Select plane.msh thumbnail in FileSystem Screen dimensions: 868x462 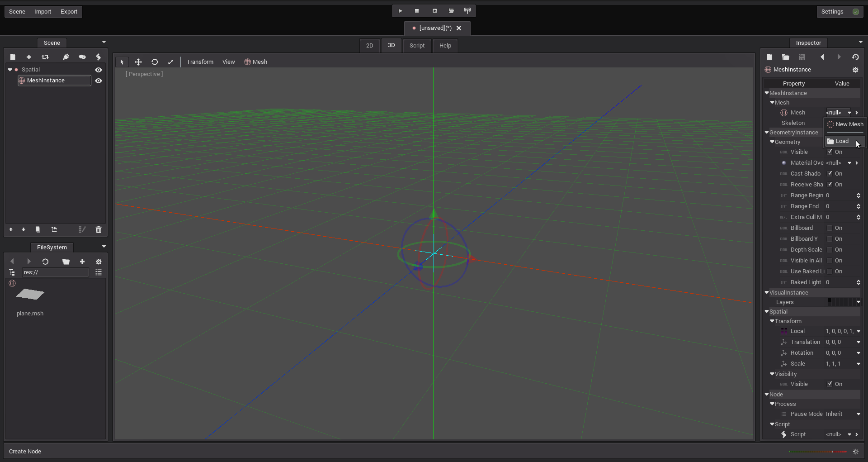coord(30,294)
